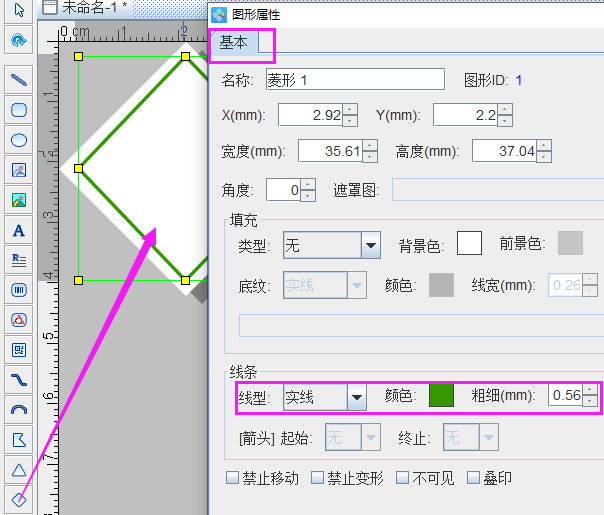The width and height of the screenshot is (604, 515).
Task: Pick the 背景色 white color swatch
Action: click(x=469, y=243)
